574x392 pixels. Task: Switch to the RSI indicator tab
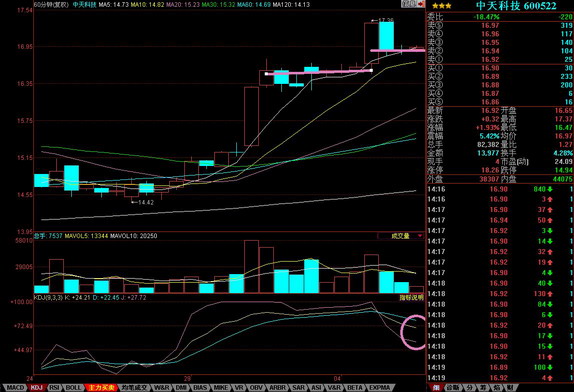tap(55, 387)
